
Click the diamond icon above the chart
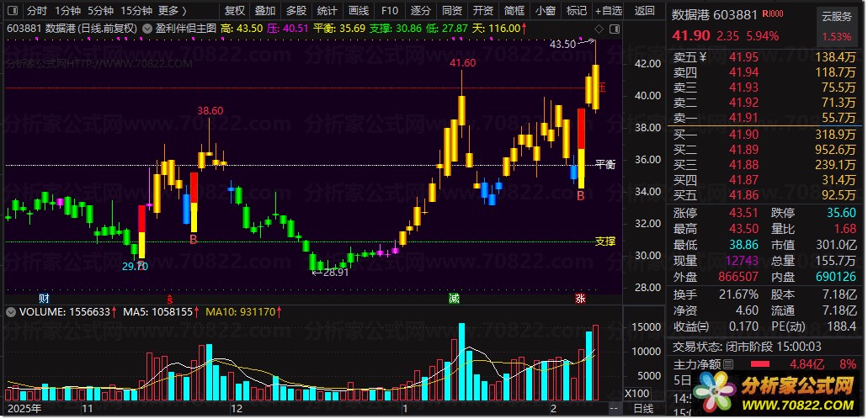click(599, 29)
